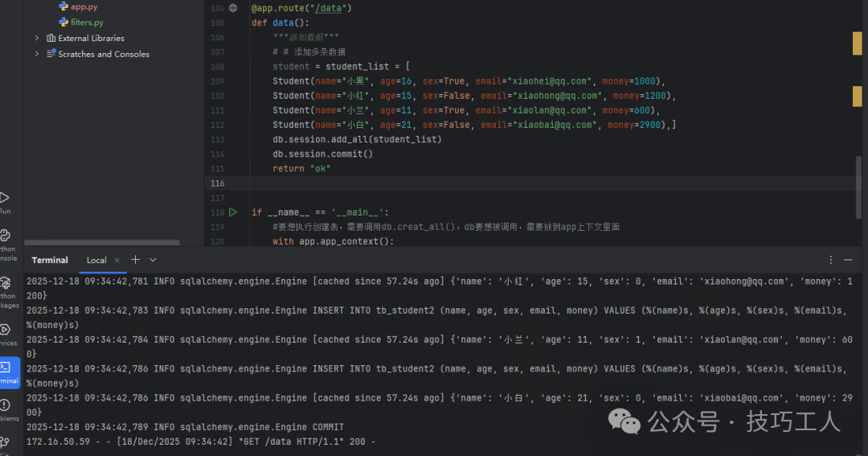Click the project panel horizontal scrollbar

click(x=102, y=243)
